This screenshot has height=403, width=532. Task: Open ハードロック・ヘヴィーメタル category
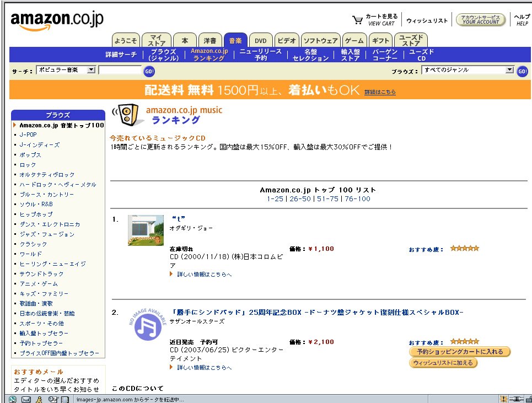click(58, 185)
